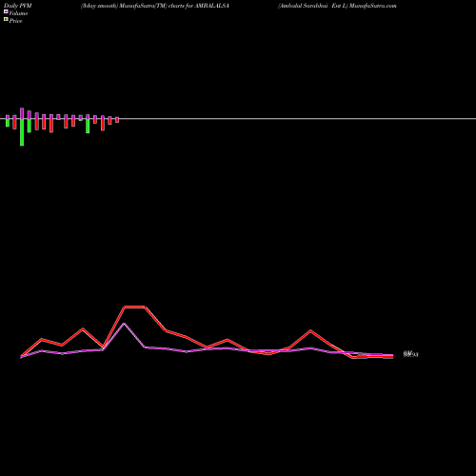The height and width of the screenshot is (476, 476).
Task: Click the 'Volume' legend label
Action: [18, 13]
